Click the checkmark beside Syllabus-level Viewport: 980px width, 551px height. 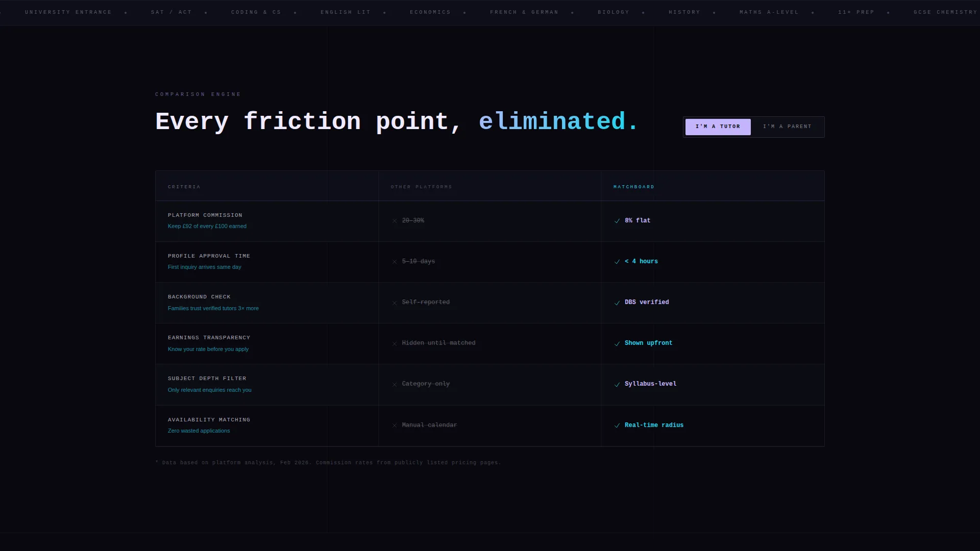click(617, 385)
